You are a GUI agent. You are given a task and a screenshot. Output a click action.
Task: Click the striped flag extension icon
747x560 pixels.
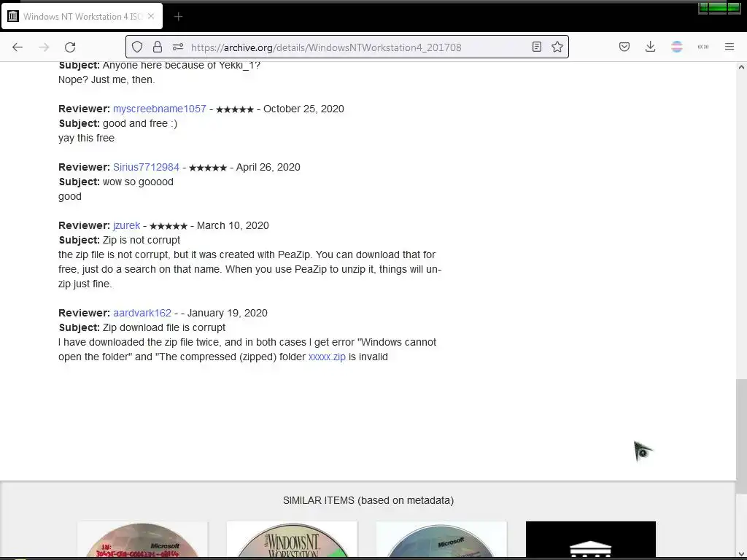(x=676, y=47)
